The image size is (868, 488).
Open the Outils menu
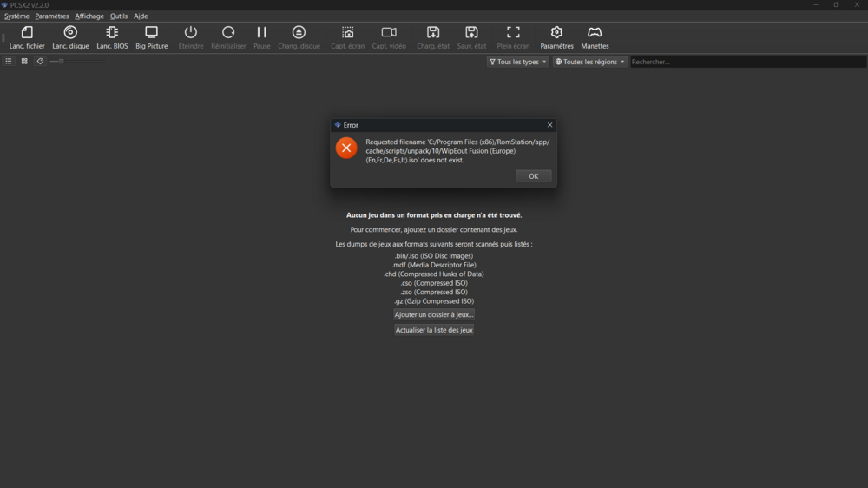pyautogui.click(x=118, y=16)
